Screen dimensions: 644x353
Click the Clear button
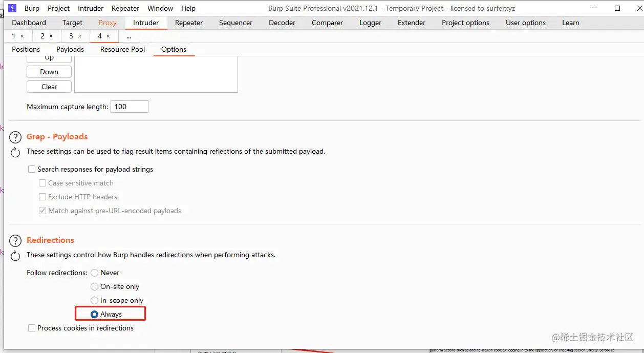(49, 87)
